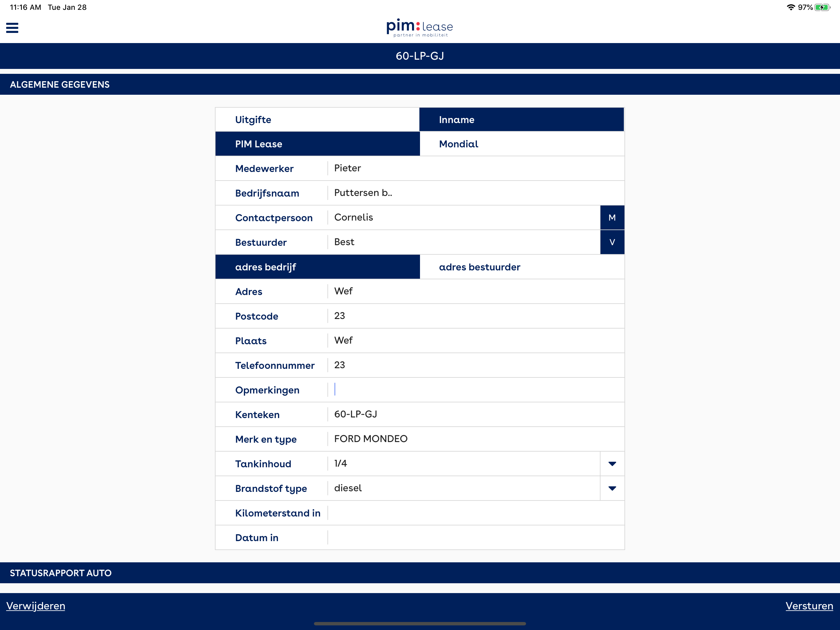Select the Mondial option
This screenshot has height=630, width=840.
pos(522,144)
